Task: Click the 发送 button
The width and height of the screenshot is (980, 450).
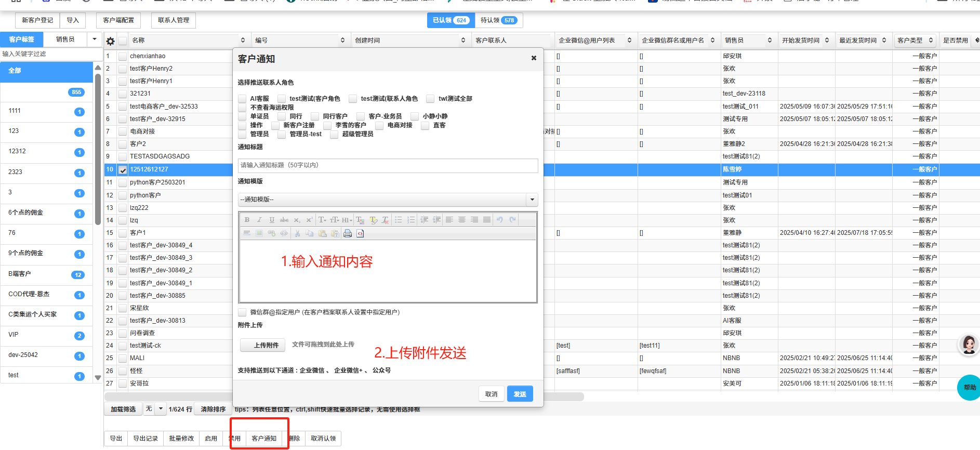Action: click(520, 394)
